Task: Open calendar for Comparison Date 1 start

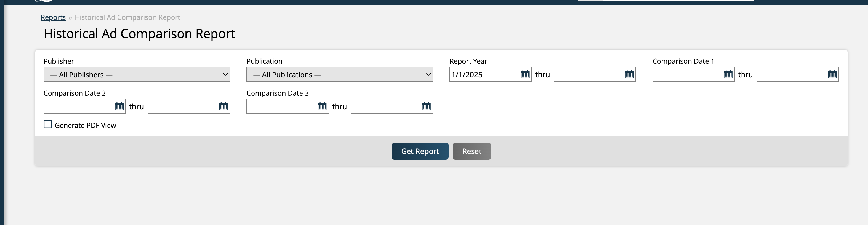Action: click(728, 74)
